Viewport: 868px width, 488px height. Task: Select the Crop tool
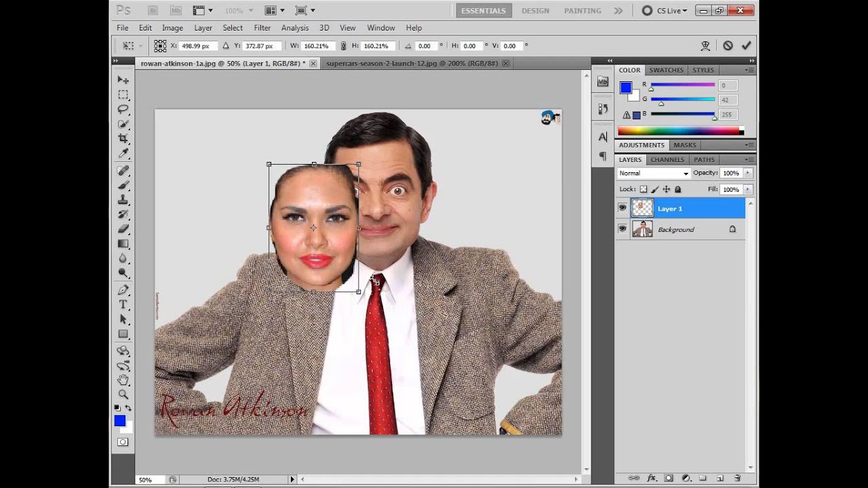pos(123,139)
